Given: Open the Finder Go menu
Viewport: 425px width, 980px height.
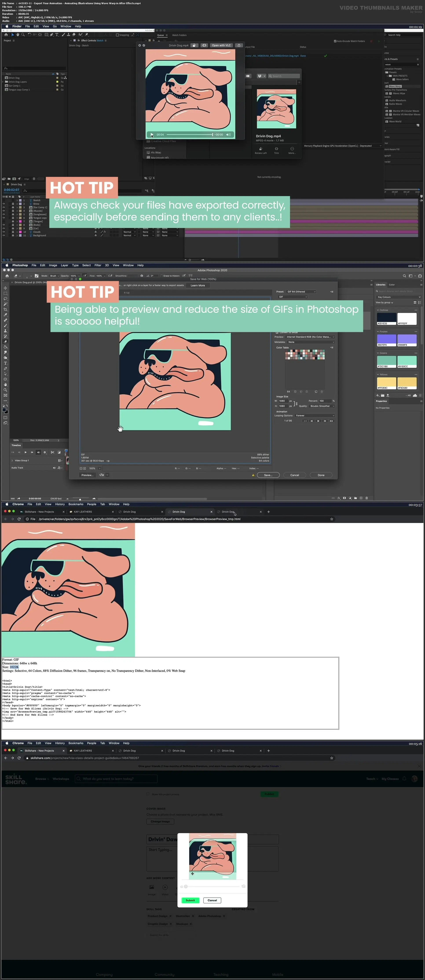Looking at the screenshot, I should tap(55, 26).
